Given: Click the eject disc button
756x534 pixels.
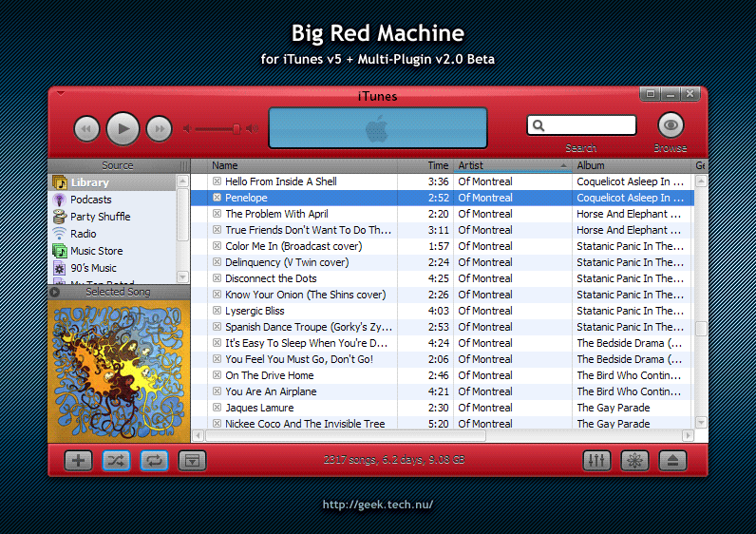Looking at the screenshot, I should pos(672,460).
